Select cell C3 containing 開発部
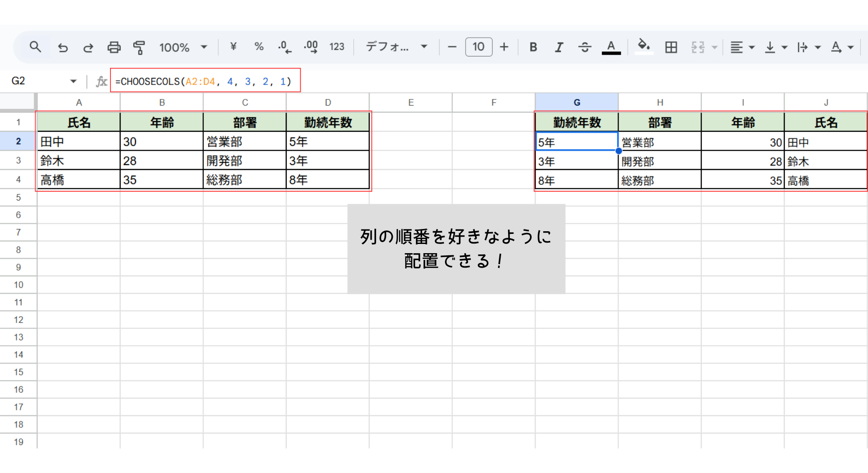 tap(245, 161)
